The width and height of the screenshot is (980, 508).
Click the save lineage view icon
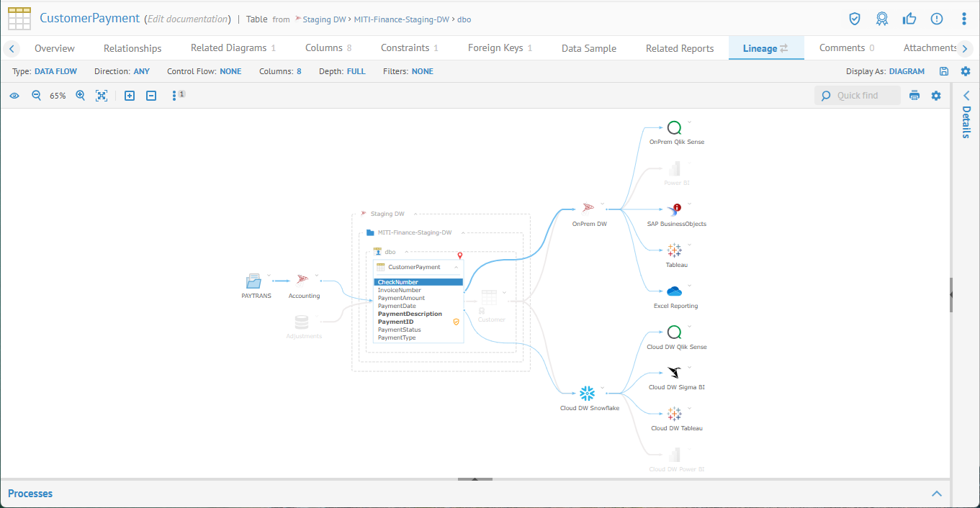click(944, 71)
